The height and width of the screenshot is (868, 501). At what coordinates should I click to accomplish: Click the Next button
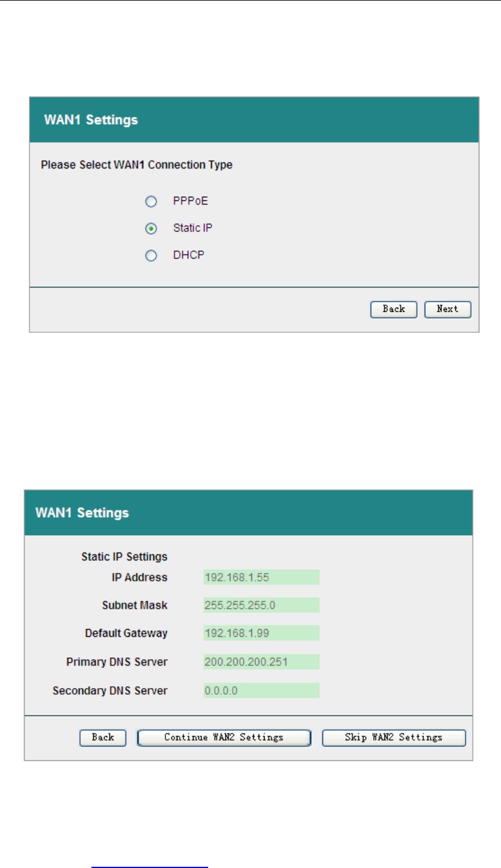coord(447,309)
